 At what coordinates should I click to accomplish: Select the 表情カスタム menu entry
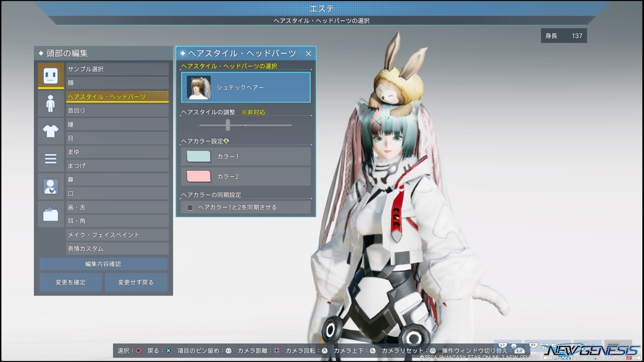tap(117, 249)
